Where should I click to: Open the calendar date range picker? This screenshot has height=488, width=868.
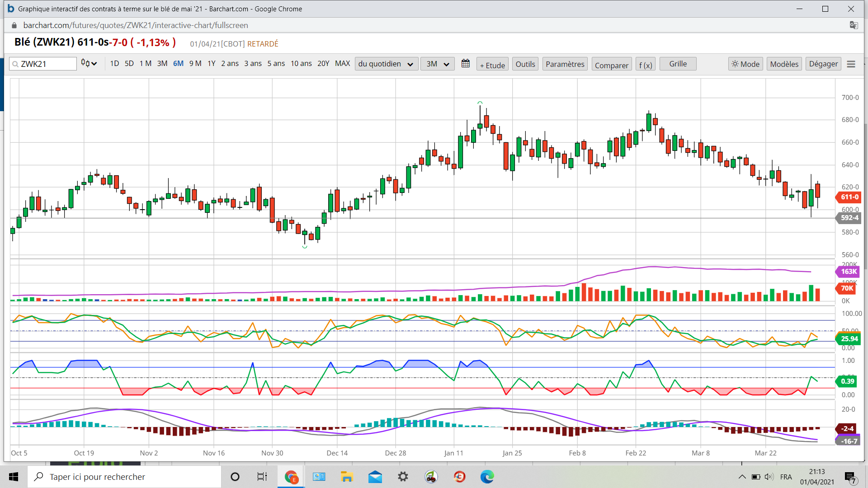pyautogui.click(x=465, y=64)
